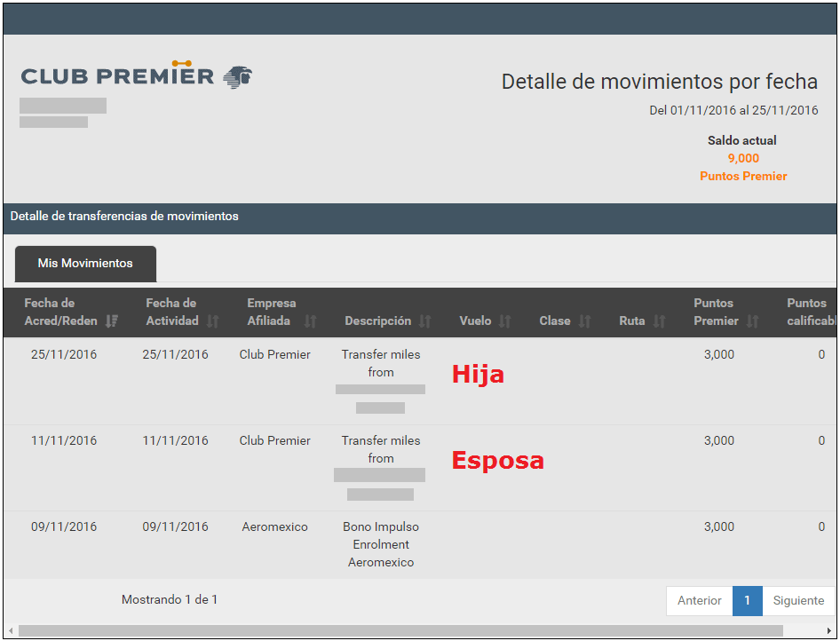
Task: Select page 1 in pagination
Action: coord(748,600)
